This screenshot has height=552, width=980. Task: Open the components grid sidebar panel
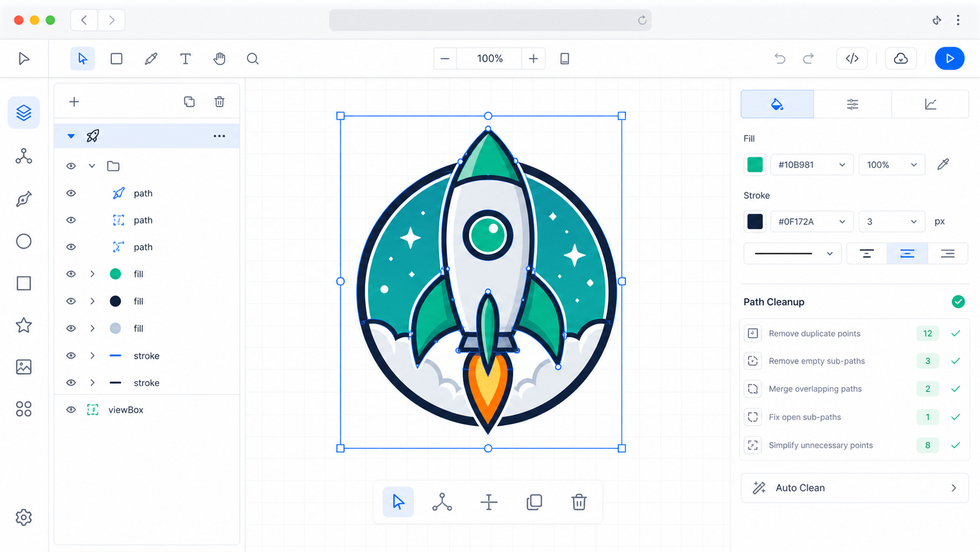click(24, 409)
